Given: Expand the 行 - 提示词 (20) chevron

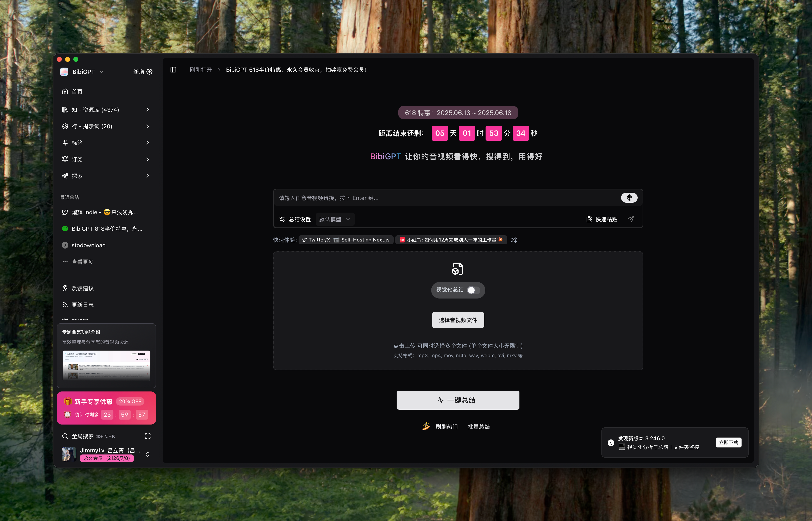Looking at the screenshot, I should (x=148, y=126).
